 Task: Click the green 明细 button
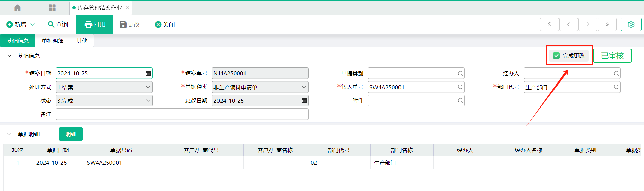click(x=71, y=134)
